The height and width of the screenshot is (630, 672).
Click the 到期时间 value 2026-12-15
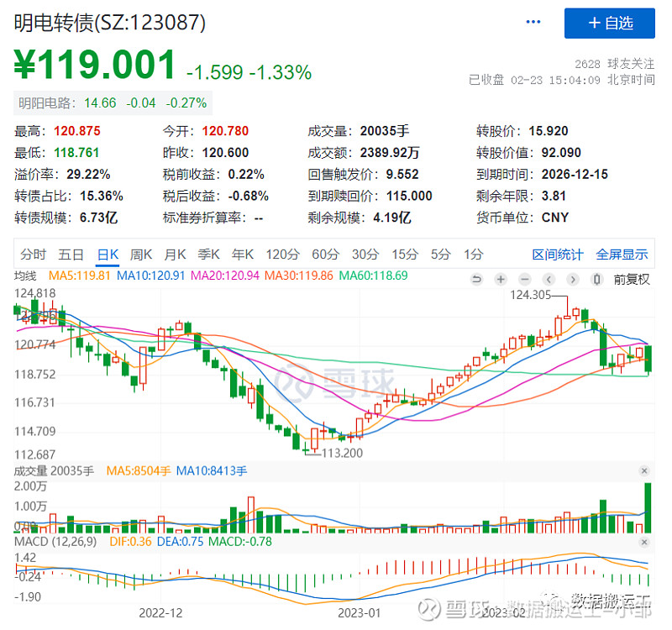[x=575, y=175]
